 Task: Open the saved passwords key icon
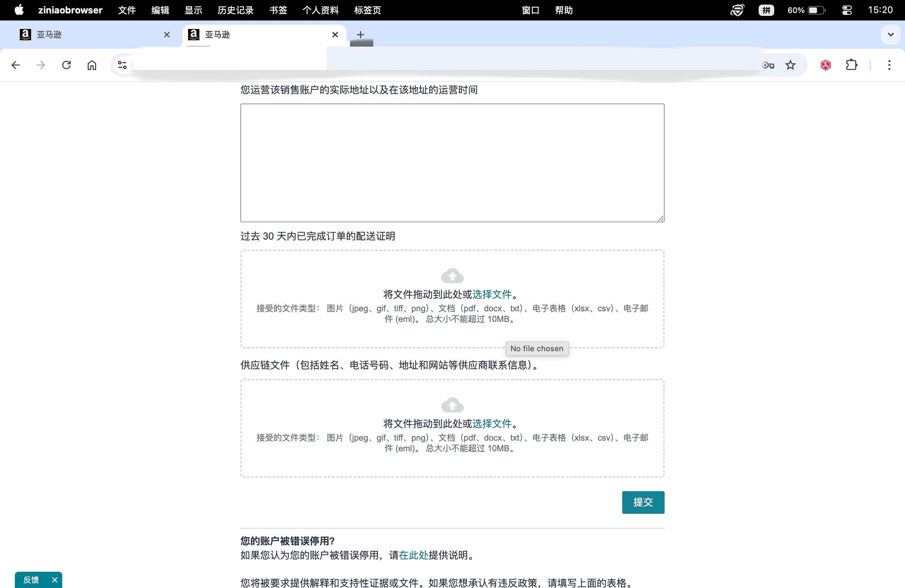768,65
